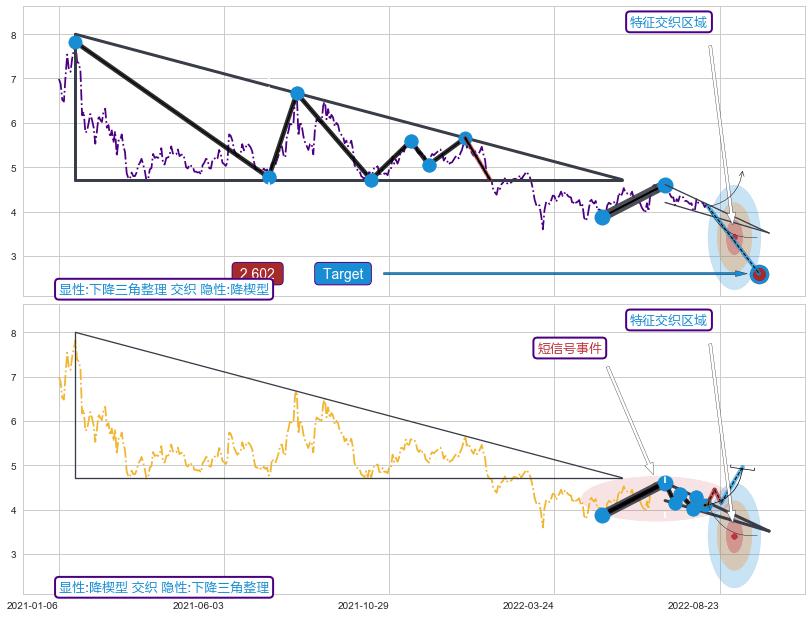Click the 显性:降楔型 pattern label in lower chart

point(164,587)
